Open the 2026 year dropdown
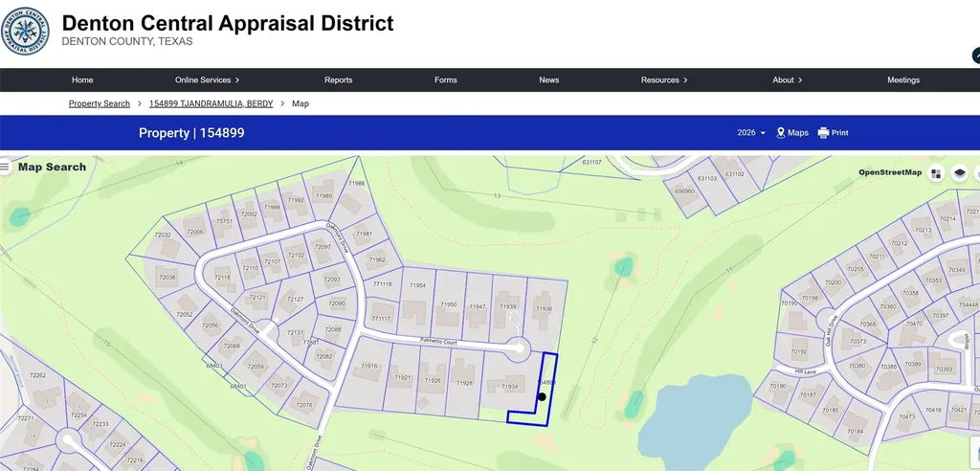Viewport: 980px width, 471px height. 751,133
